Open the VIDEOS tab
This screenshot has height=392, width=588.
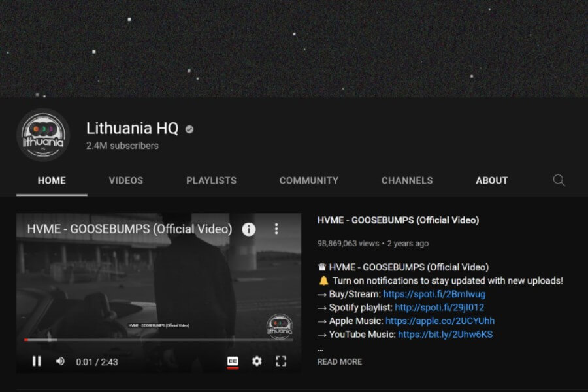point(126,180)
